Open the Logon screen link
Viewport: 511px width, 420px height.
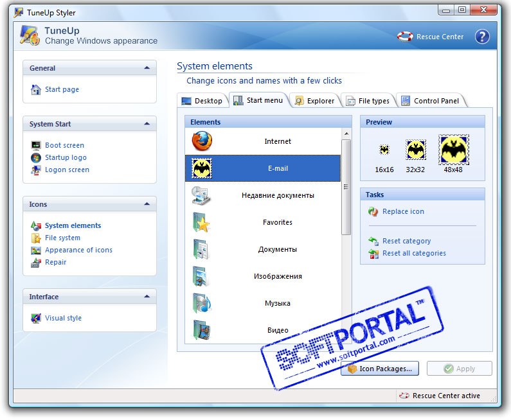click(67, 170)
